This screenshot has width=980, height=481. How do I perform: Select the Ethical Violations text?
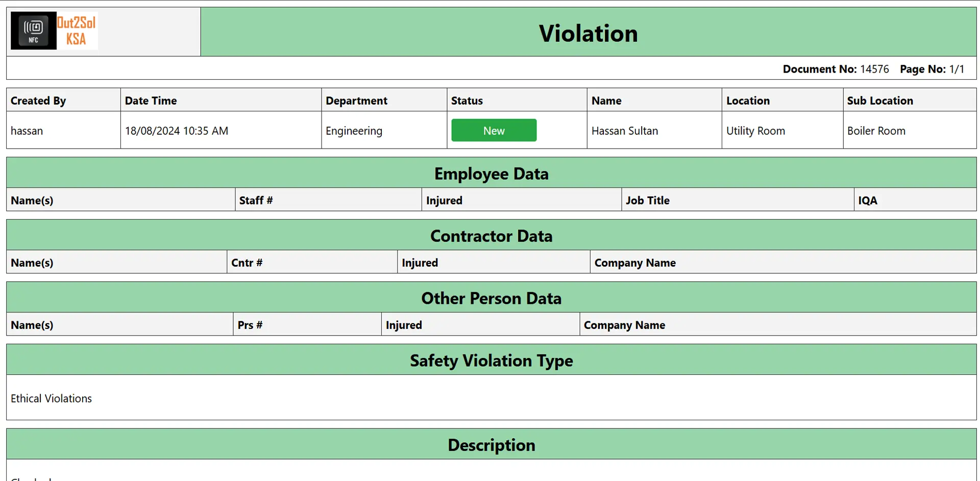[x=51, y=398]
